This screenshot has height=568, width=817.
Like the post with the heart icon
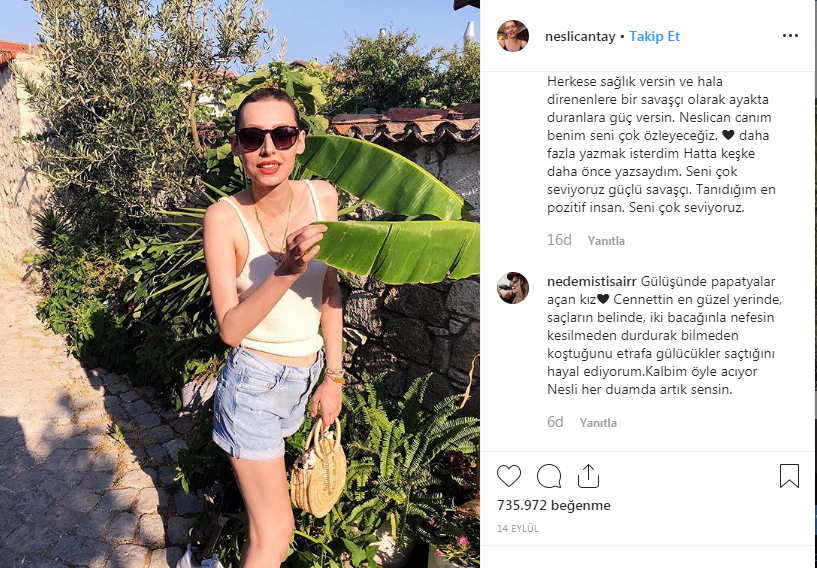tap(509, 476)
